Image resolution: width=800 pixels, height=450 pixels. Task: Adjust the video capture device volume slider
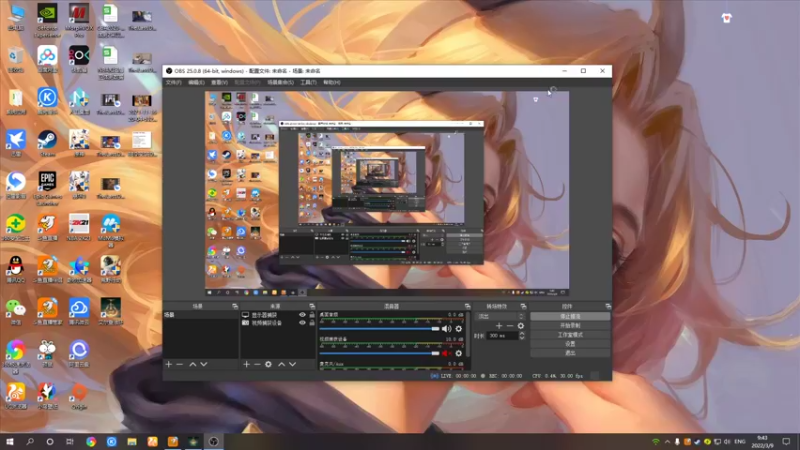(379, 353)
